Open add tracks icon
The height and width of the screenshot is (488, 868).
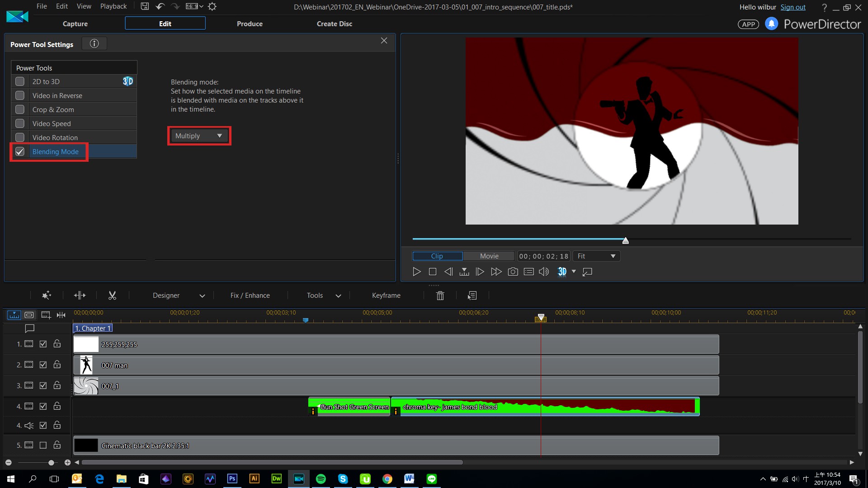pos(46,314)
